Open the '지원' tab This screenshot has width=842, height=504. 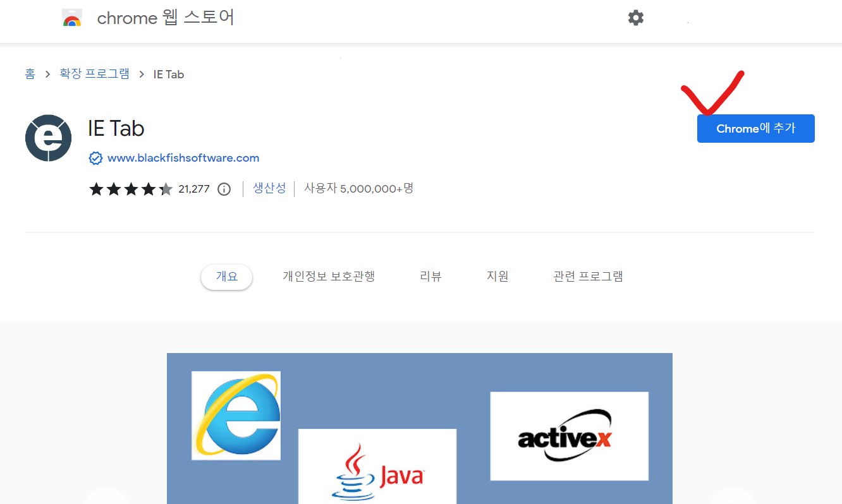click(497, 277)
